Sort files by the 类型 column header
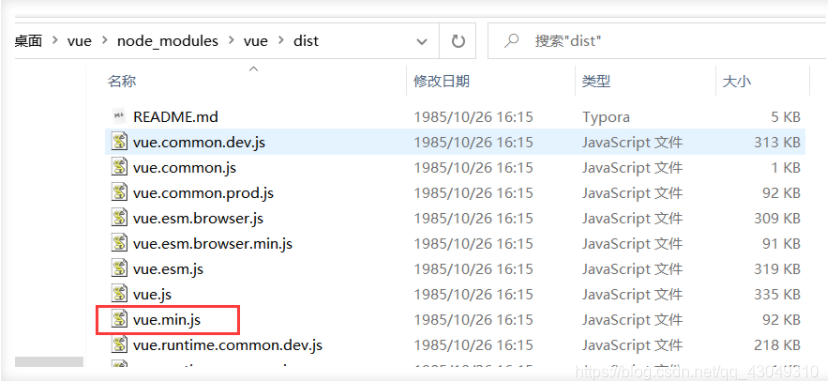 [x=596, y=81]
